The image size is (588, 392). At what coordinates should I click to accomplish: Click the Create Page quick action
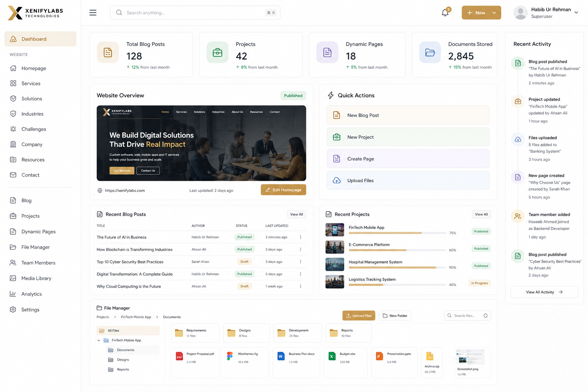pyautogui.click(x=408, y=158)
